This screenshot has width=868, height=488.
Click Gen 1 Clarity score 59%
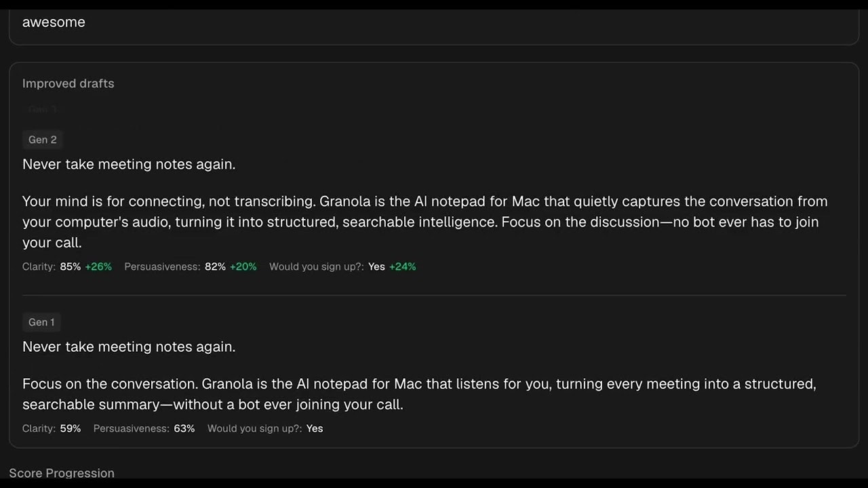70,428
